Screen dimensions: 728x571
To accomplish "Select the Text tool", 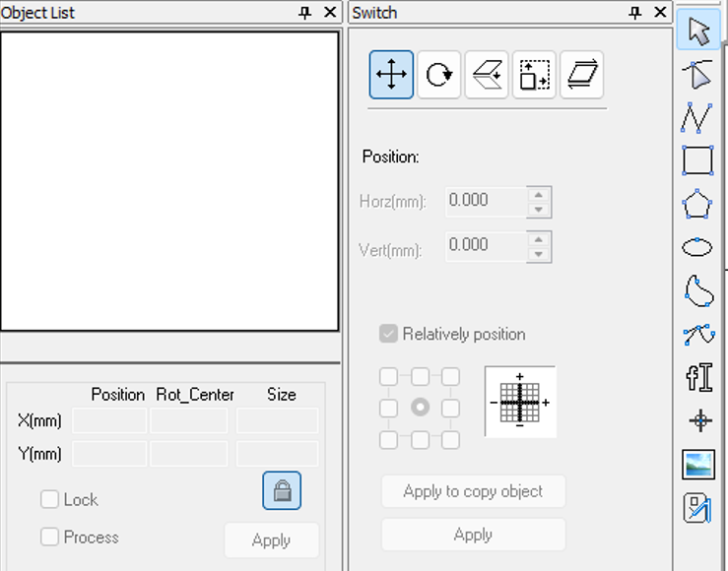I will click(699, 377).
